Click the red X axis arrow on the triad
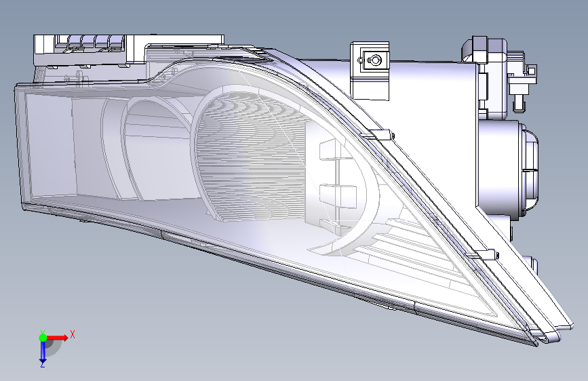Viewport: 588px width, 381px height. click(57, 338)
